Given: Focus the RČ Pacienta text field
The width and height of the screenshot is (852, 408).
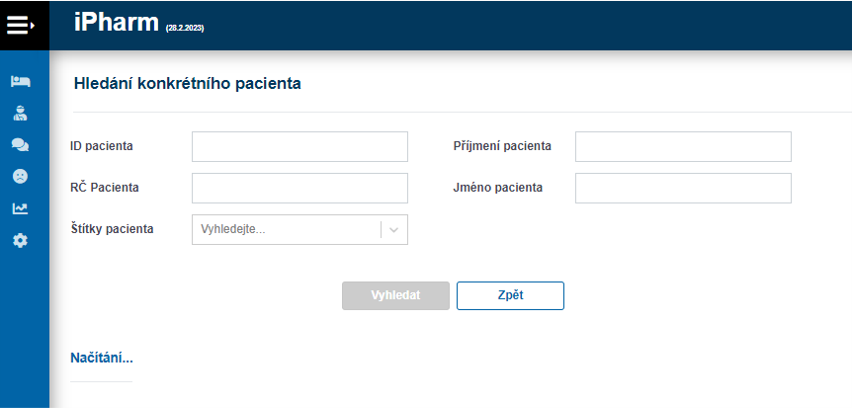Looking at the screenshot, I should tap(299, 188).
